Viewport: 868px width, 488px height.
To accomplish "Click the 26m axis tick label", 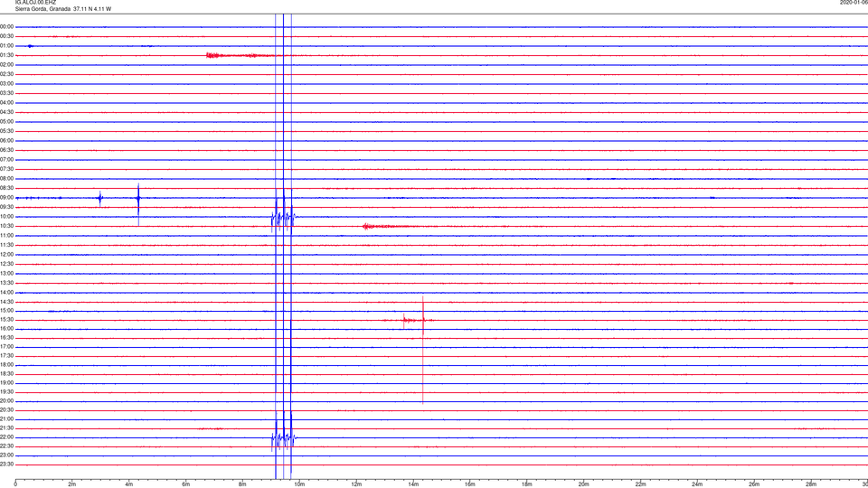I will click(754, 484).
